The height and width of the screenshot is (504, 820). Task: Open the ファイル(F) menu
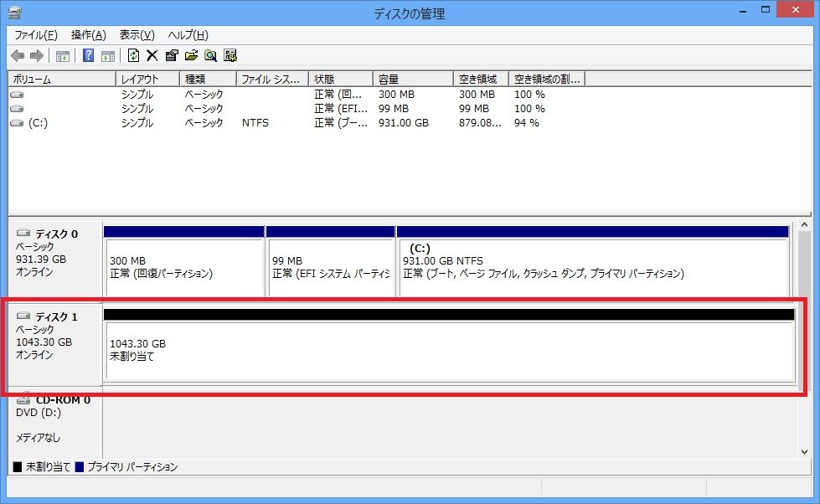click(36, 35)
